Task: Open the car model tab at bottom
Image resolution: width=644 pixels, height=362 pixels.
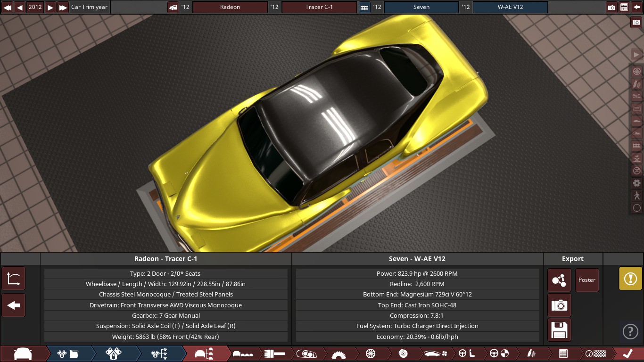Action: coord(23,354)
